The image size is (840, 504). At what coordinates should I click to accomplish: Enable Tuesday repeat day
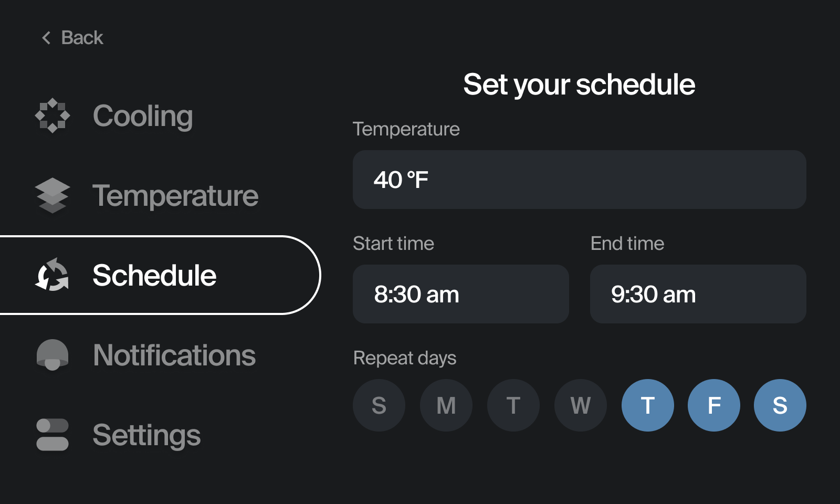(x=513, y=405)
